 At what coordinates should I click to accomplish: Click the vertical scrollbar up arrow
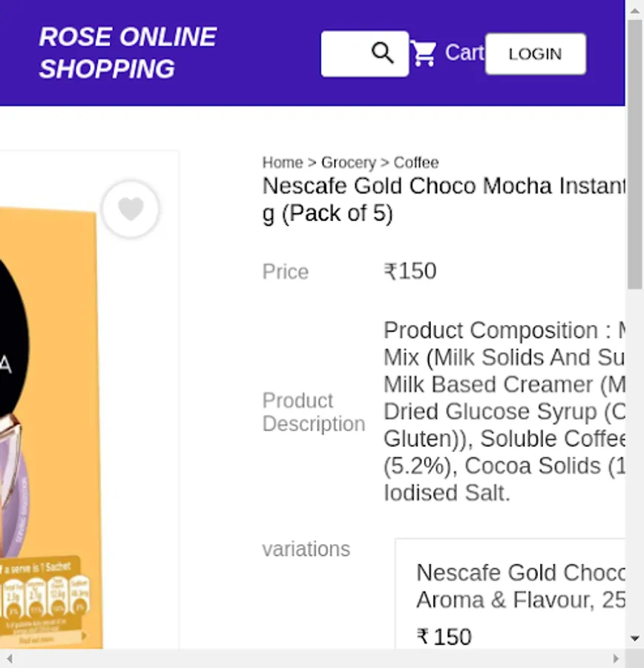coord(634,7)
